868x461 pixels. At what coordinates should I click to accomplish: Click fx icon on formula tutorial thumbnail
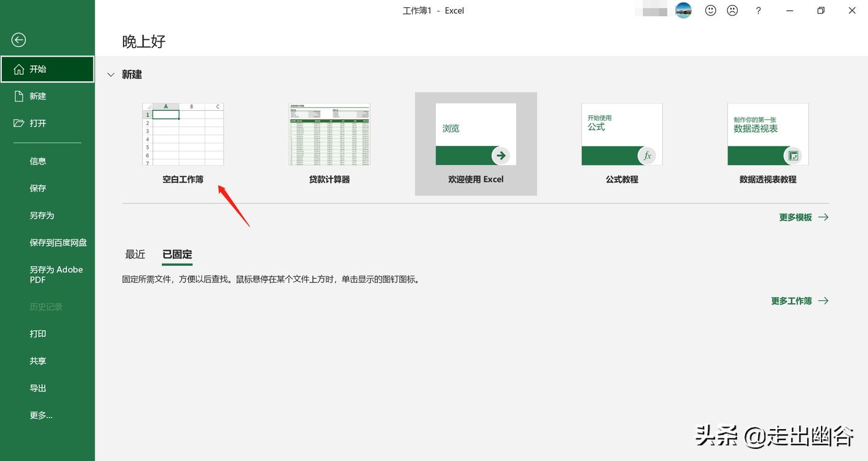(647, 155)
